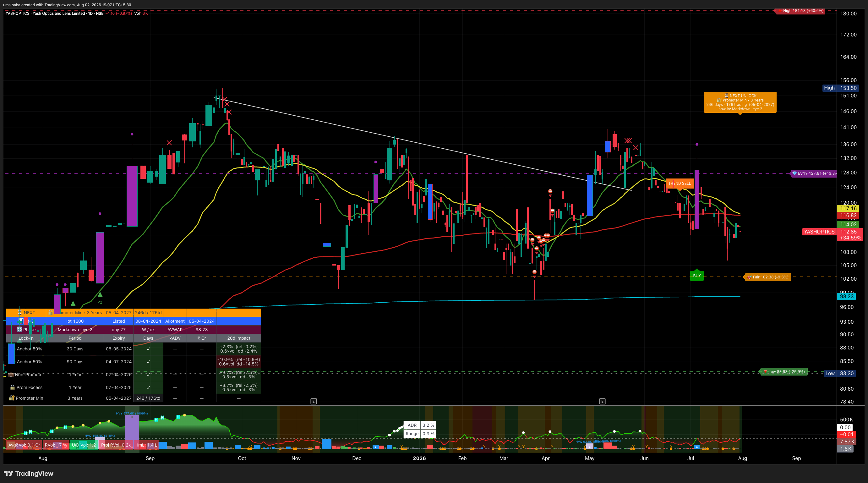Click the 06-05-2024 expiry date cell
This screenshot has height=483, width=868.
coord(119,349)
